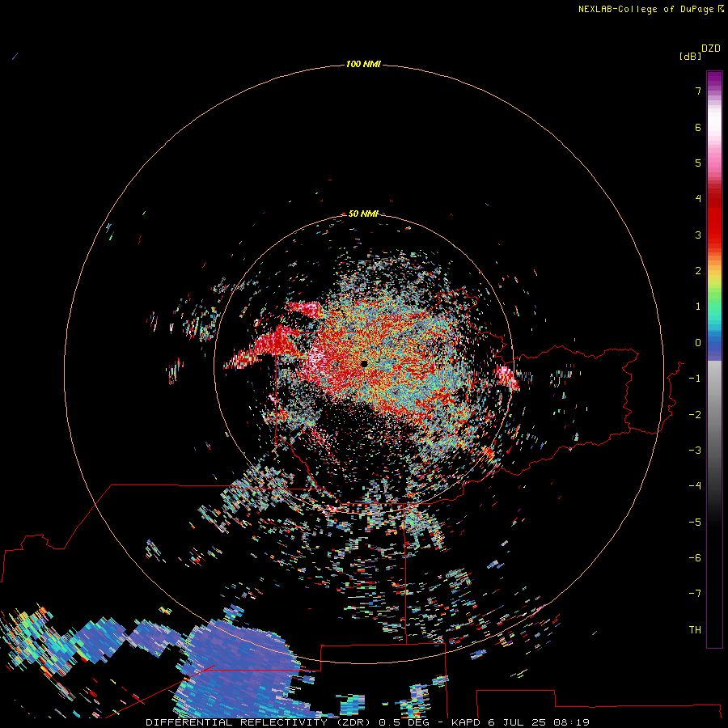Click the KAPD station identifier in caption
Image resolution: width=728 pixels, height=728 pixels.
pyautogui.click(x=466, y=722)
